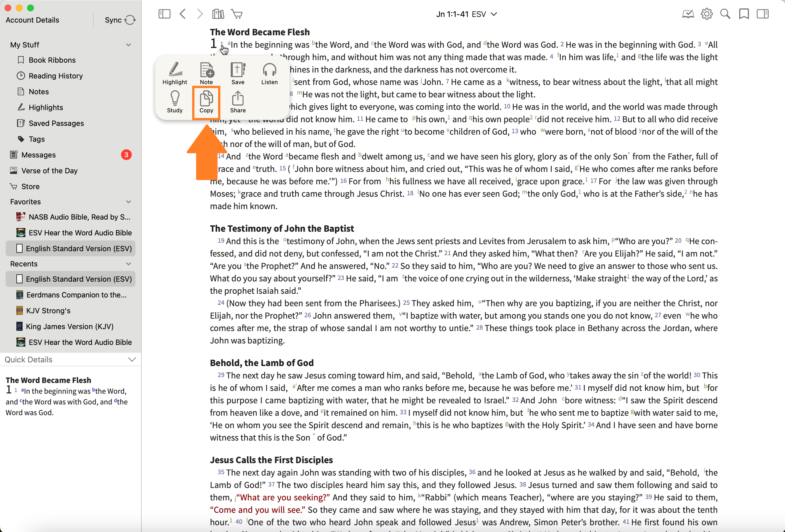
Task: Open the library books icon in toolbar
Action: click(218, 14)
